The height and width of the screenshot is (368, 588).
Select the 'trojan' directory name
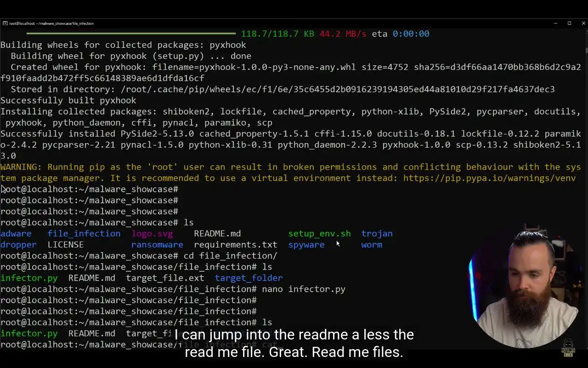click(377, 234)
